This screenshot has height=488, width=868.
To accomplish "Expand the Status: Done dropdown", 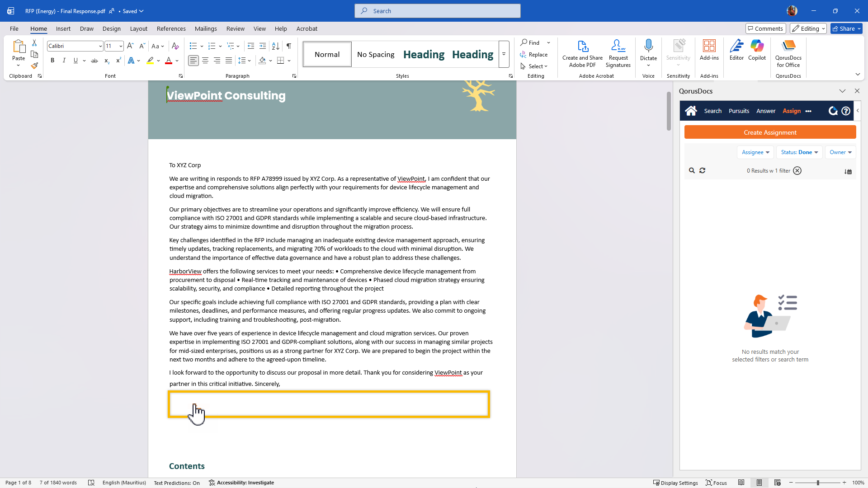I will pos(799,152).
